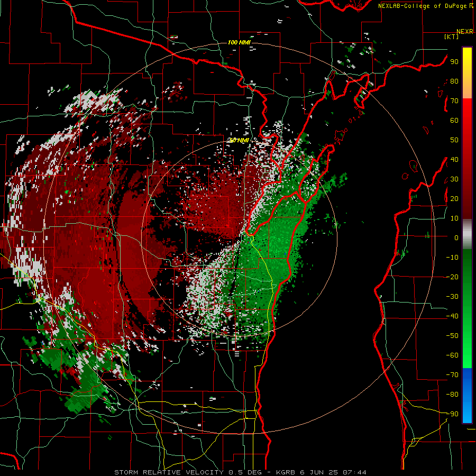Click the '20' value on the velocity scale
476x476 pixels.
pyautogui.click(x=454, y=198)
